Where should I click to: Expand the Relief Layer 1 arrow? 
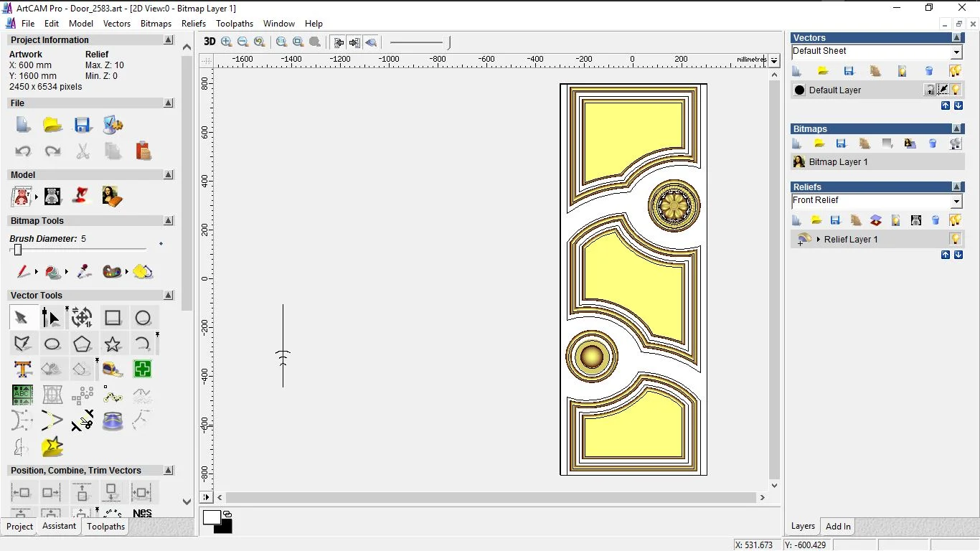tap(818, 239)
